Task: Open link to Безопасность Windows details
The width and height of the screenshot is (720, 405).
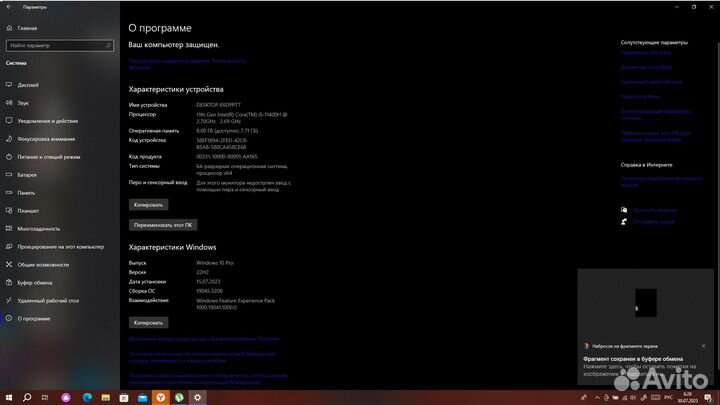Action: point(187,64)
